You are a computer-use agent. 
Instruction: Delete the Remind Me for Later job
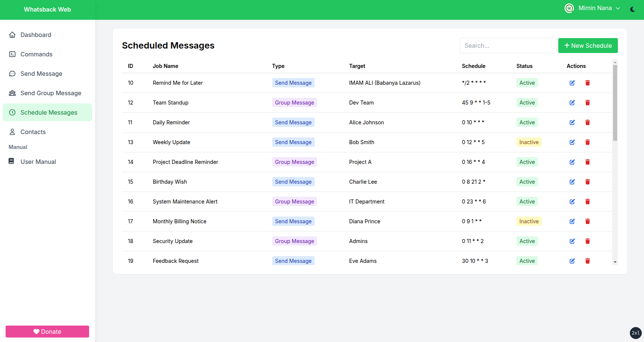click(x=587, y=83)
